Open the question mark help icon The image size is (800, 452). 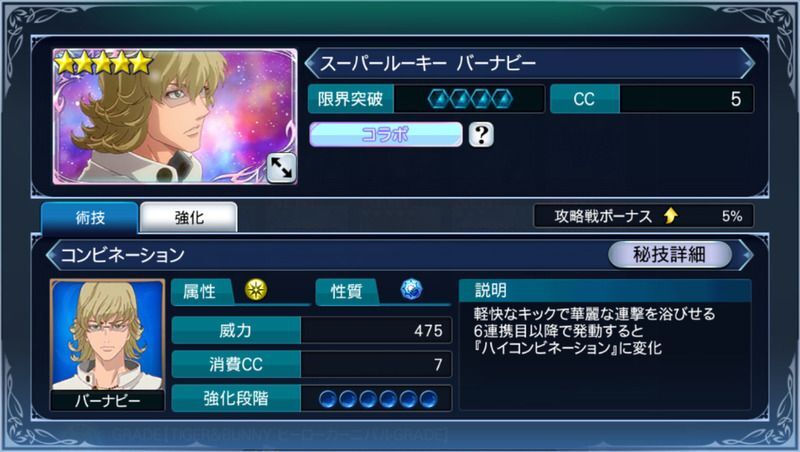[481, 135]
